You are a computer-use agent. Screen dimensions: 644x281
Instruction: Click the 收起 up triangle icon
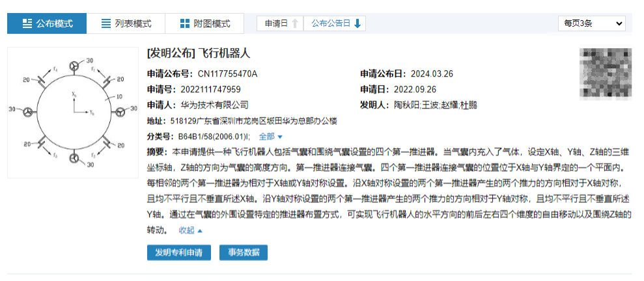200,231
